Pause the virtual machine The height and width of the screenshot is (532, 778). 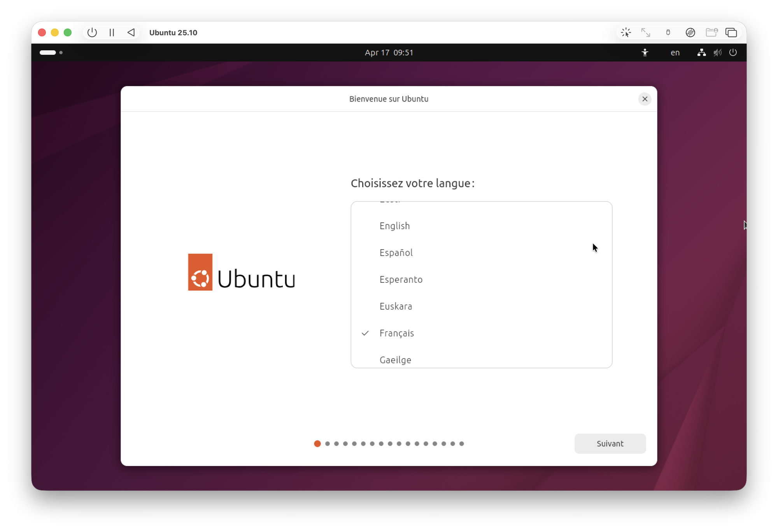pos(112,33)
